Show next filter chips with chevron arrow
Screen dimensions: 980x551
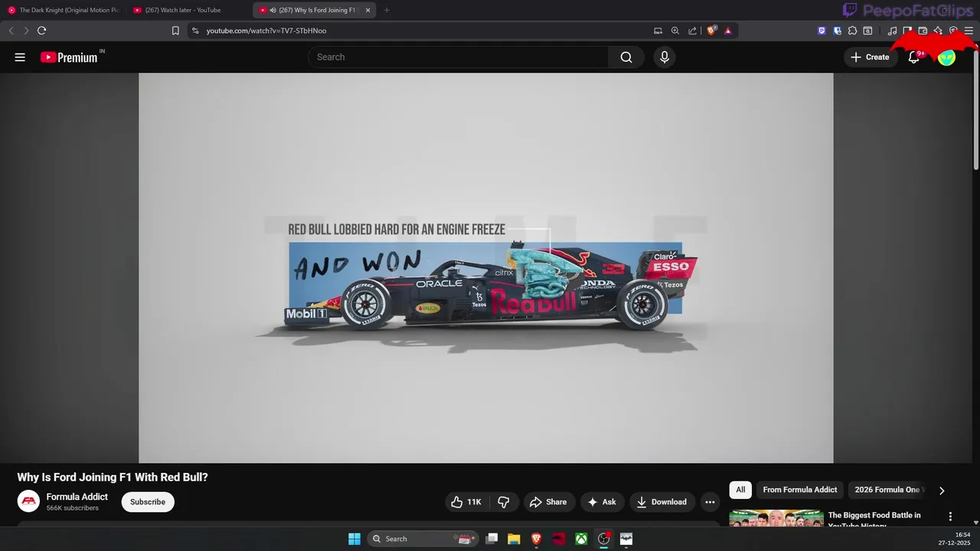(x=942, y=491)
